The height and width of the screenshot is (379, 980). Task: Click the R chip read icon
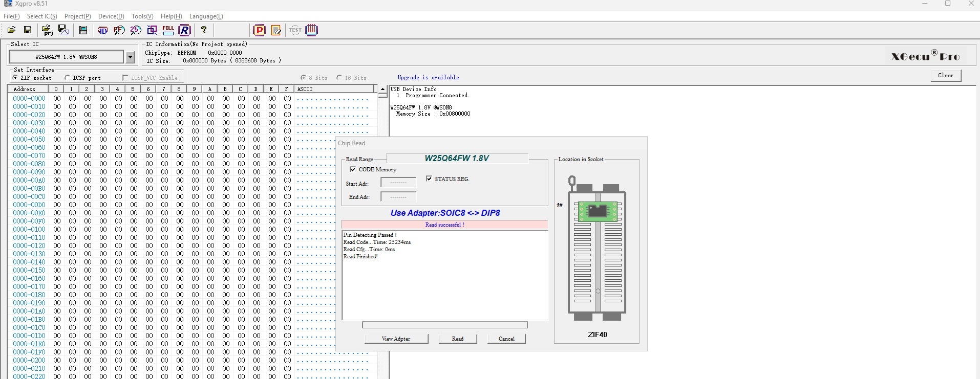coord(185,30)
